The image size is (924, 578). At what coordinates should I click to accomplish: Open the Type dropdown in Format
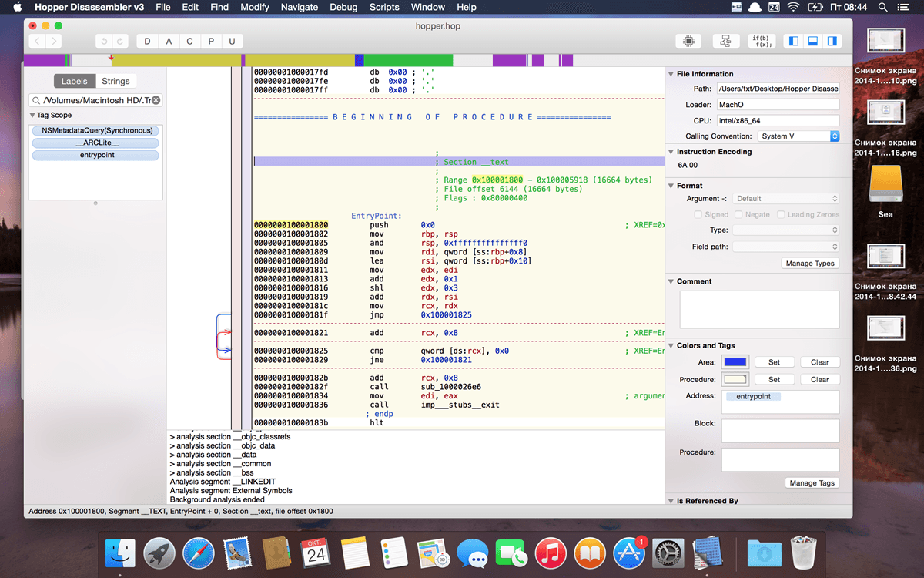coord(785,230)
